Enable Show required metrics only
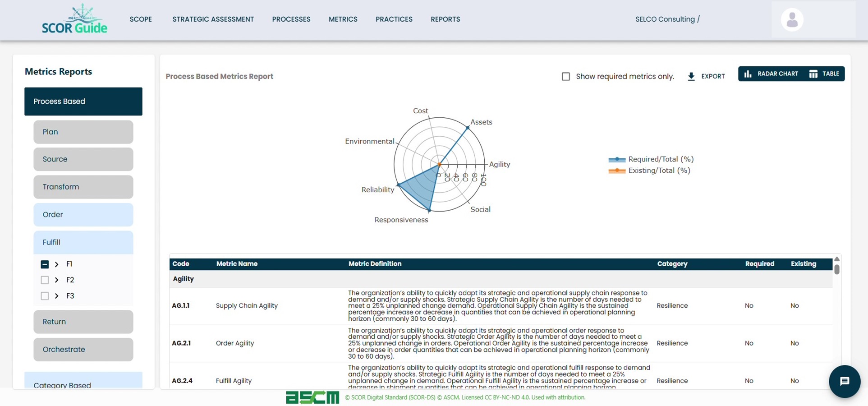 565,76
